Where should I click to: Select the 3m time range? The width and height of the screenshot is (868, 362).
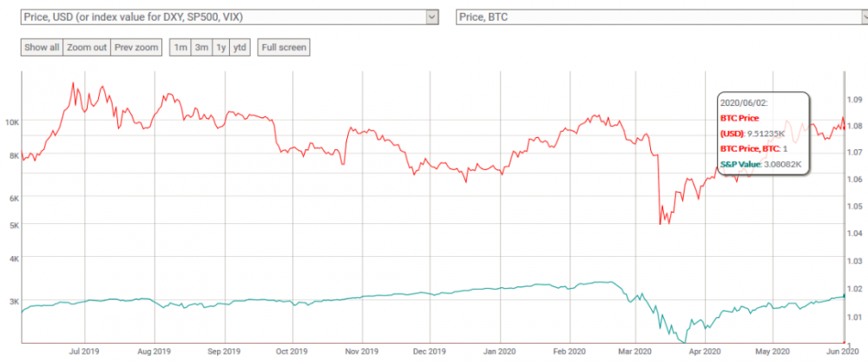click(x=201, y=47)
